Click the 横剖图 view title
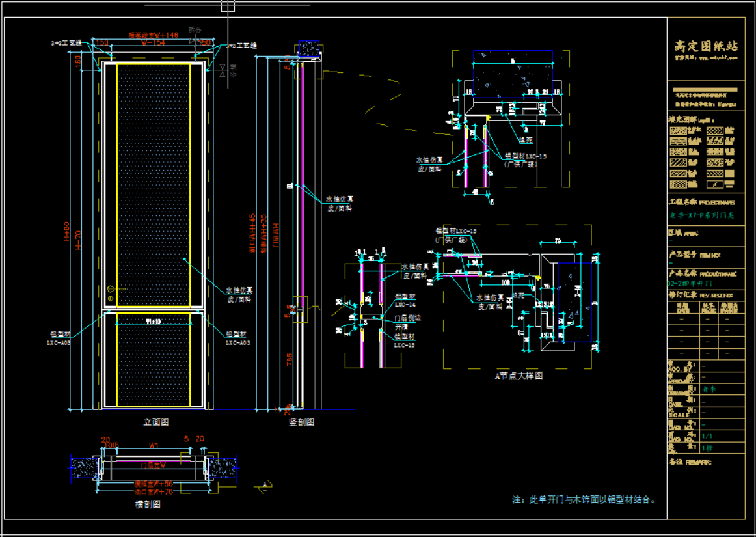Screen dimensions: 756x537 tap(148, 505)
